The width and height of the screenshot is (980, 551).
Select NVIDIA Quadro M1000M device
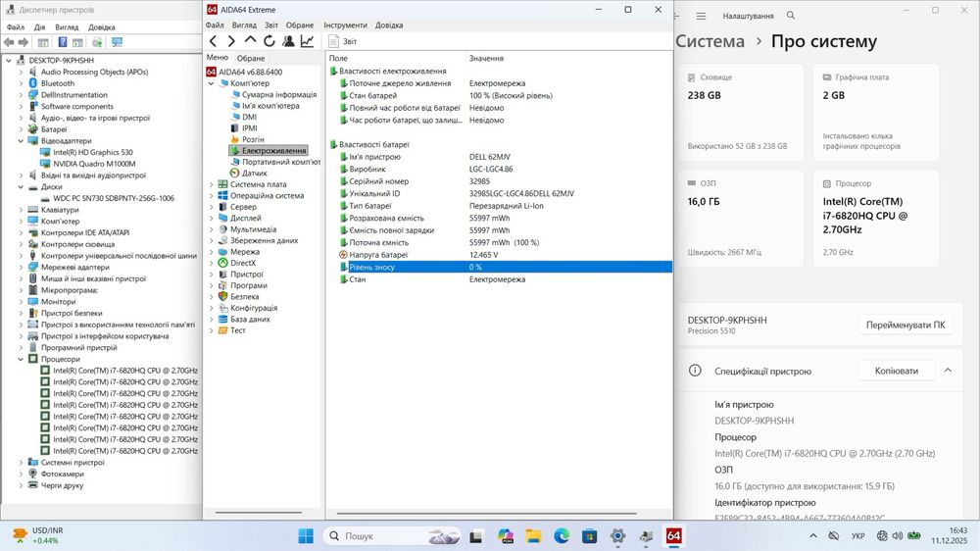[94, 164]
